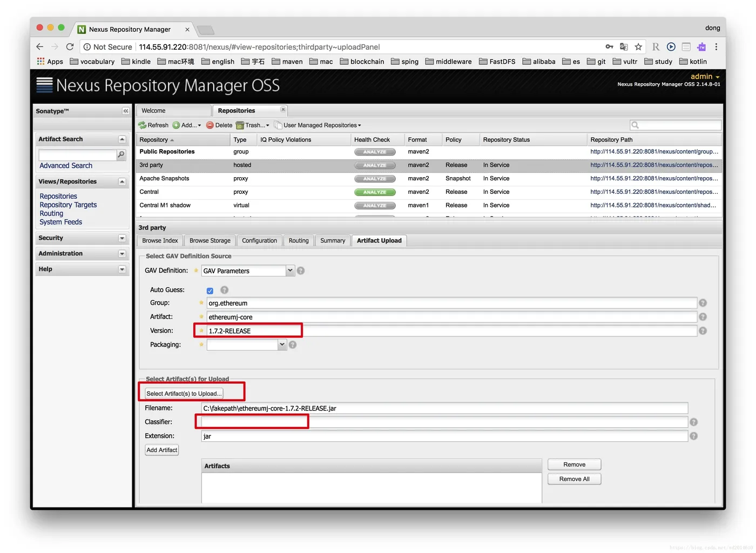Toggle the Auto Guess checkbox
This screenshot has width=756, height=553.
pos(210,291)
